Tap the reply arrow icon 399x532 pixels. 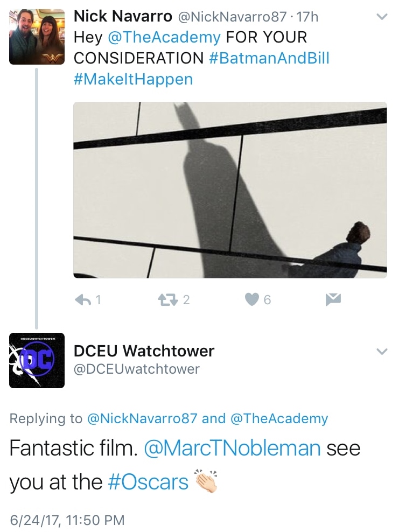coord(83,299)
